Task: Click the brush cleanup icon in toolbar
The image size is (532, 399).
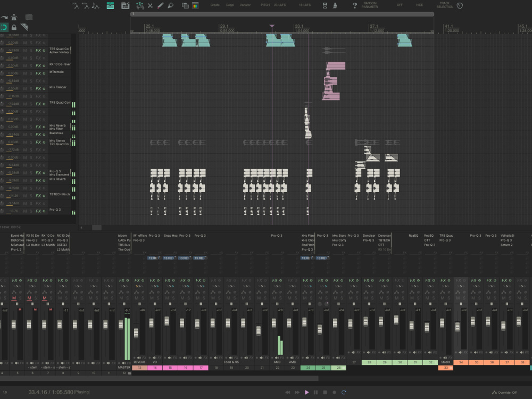Action: 335,5
